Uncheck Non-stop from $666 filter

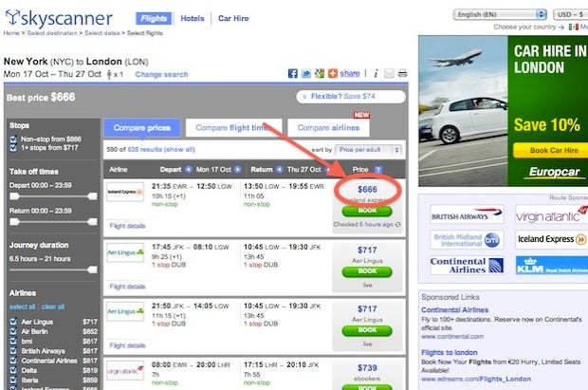13,139
